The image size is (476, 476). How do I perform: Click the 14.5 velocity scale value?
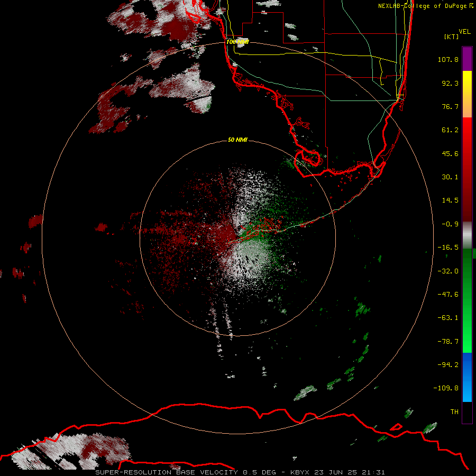(450, 200)
